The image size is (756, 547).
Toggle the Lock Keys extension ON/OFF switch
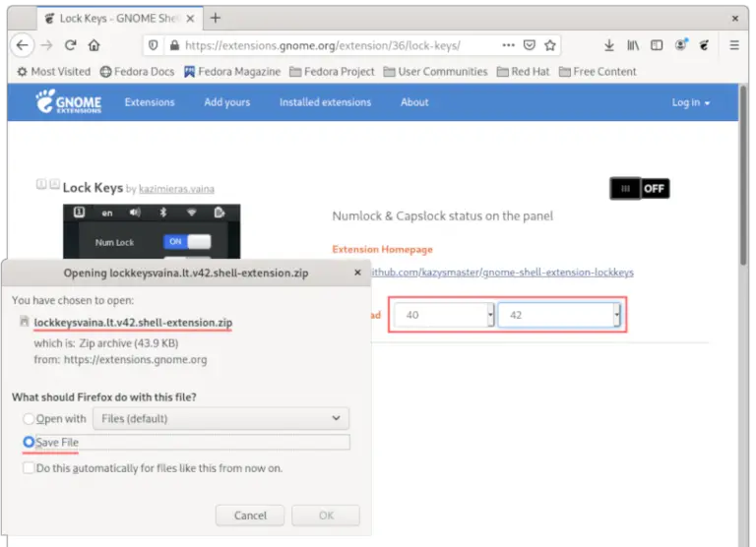click(639, 188)
